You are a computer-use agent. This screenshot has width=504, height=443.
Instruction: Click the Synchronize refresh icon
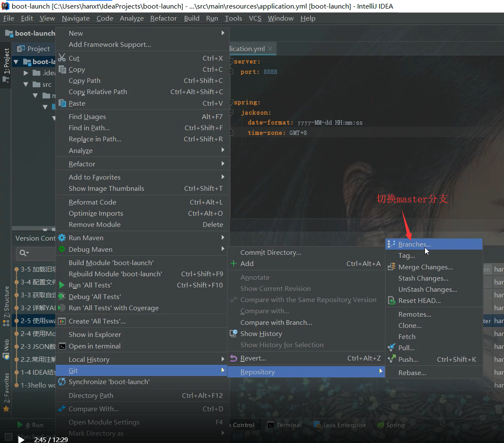pos(62,382)
